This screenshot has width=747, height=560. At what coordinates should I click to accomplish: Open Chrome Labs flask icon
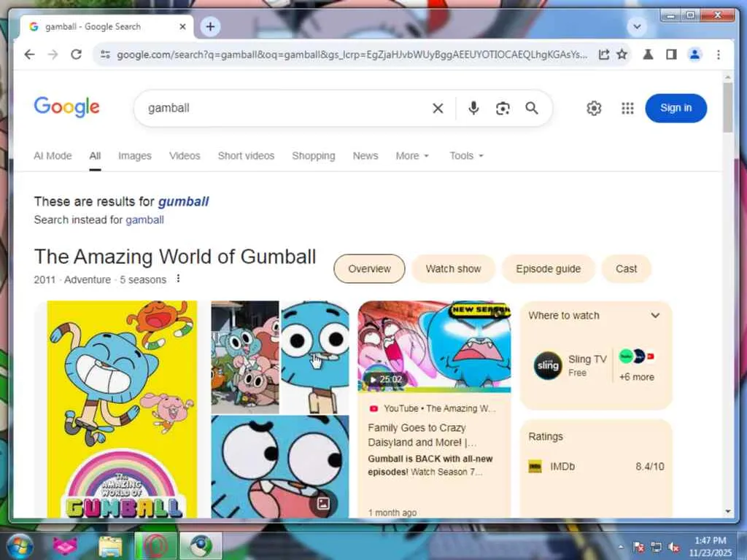pyautogui.click(x=648, y=55)
